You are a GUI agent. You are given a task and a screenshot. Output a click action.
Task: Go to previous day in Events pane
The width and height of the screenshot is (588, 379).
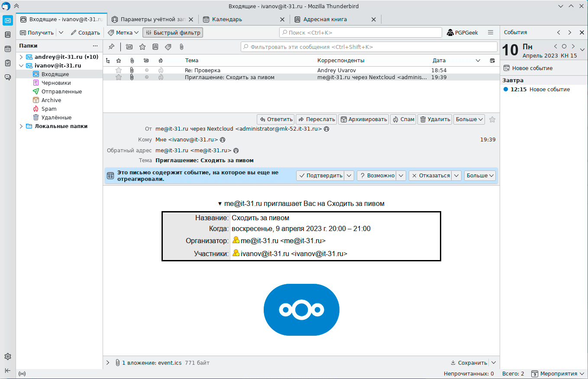(x=559, y=32)
